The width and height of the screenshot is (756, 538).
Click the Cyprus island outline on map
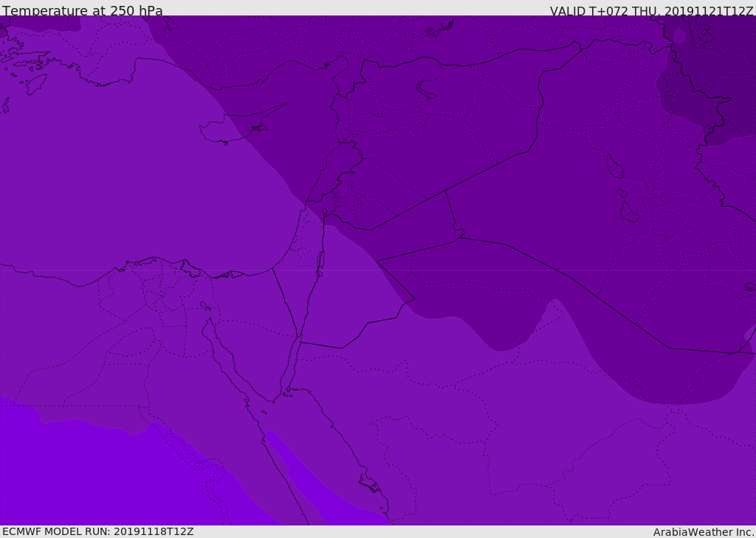(x=241, y=125)
